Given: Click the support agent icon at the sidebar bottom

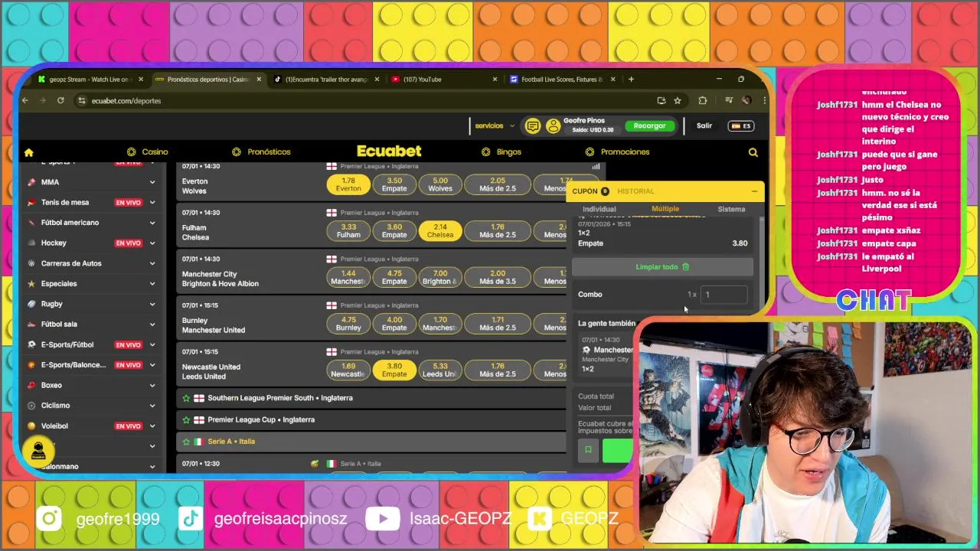Looking at the screenshot, I should pos(38,452).
